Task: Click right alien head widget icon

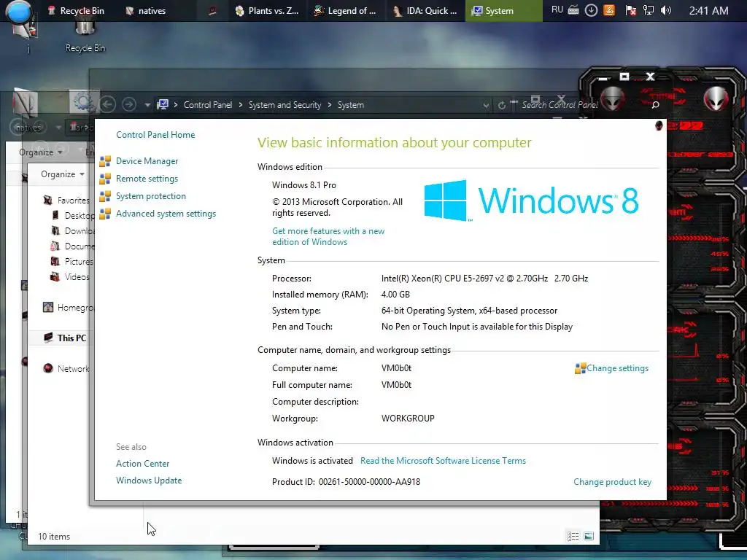Action: point(716,99)
